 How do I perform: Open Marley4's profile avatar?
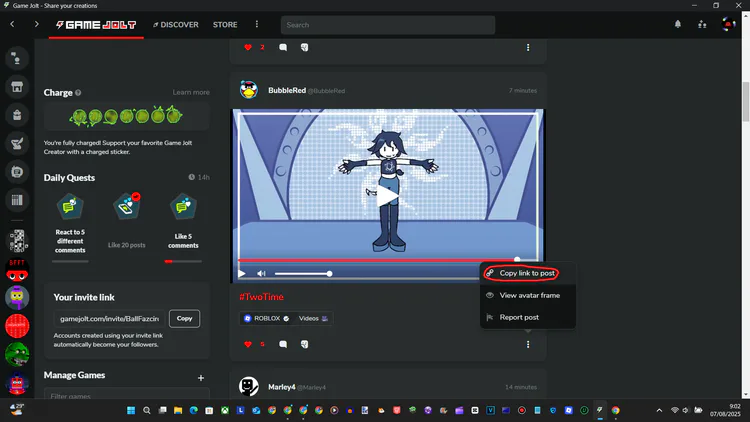pyautogui.click(x=249, y=387)
